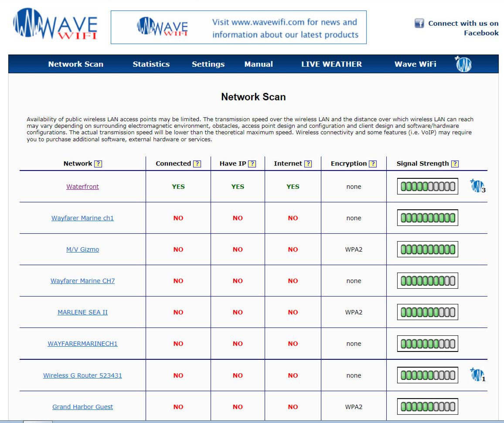504x423 pixels.
Task: Open help icon beside Internet column
Action: pyautogui.click(x=308, y=164)
